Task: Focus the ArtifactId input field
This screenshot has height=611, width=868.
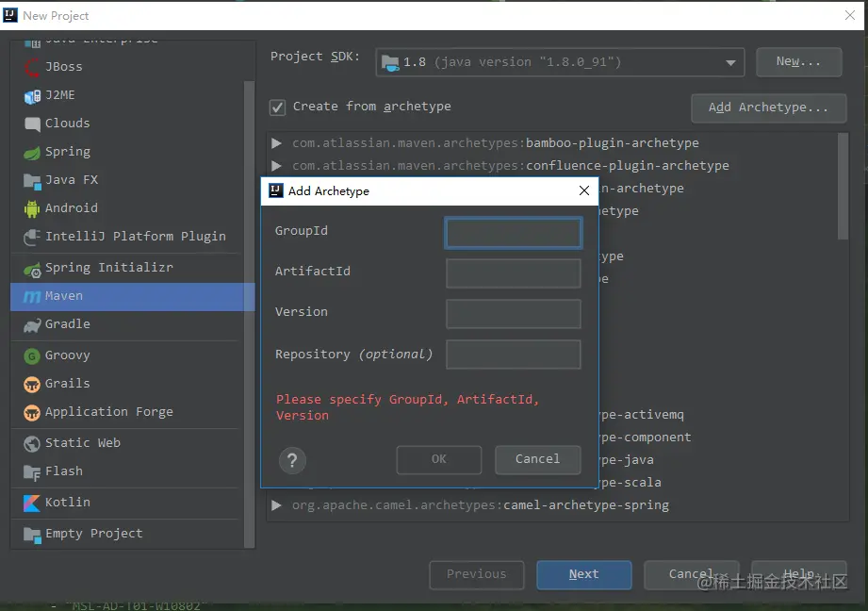Action: click(x=513, y=273)
